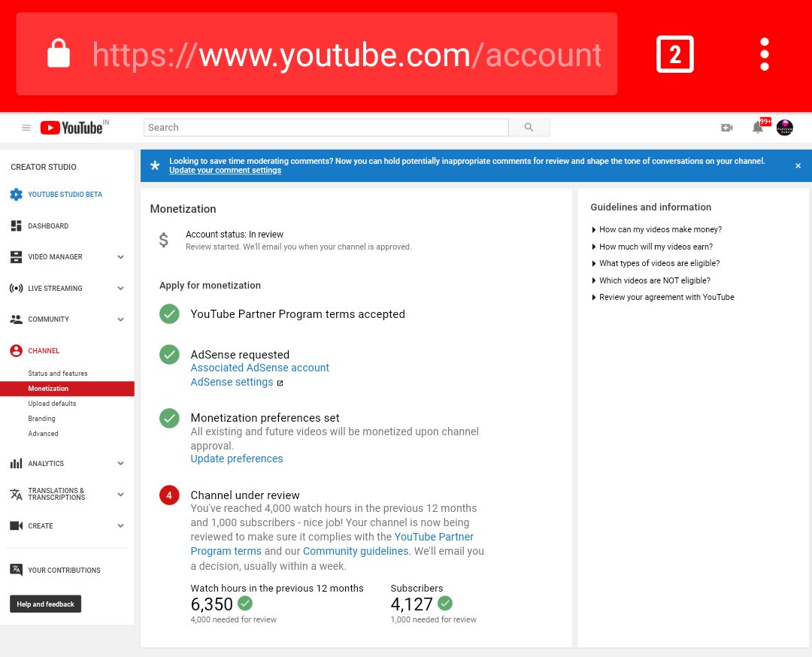Open notifications bell icon
Viewport: 812px width, 657px height.
point(758,127)
